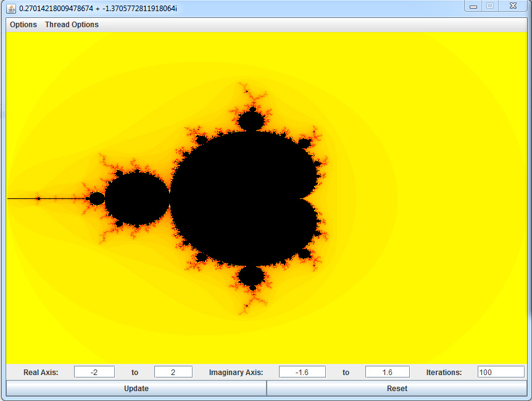Image resolution: width=532 pixels, height=401 pixels.
Task: Click the Imaginary Axis maximum field showing 1.6
Action: (x=387, y=372)
